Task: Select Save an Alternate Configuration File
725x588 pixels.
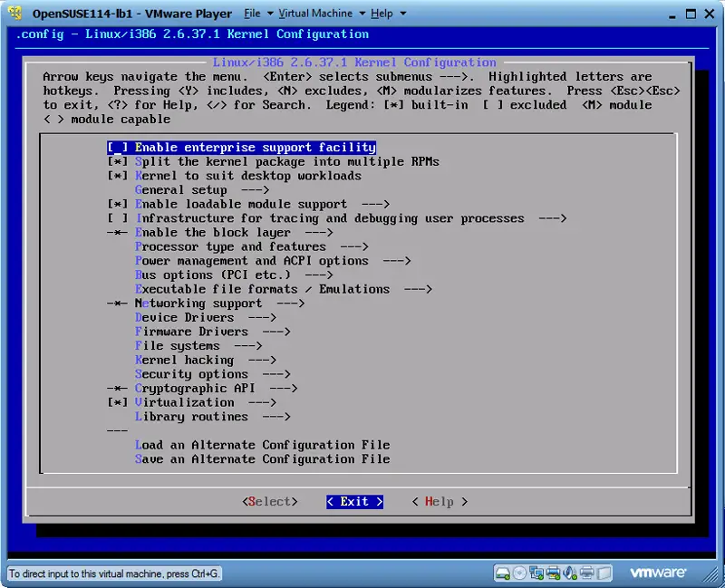Action: tap(263, 459)
